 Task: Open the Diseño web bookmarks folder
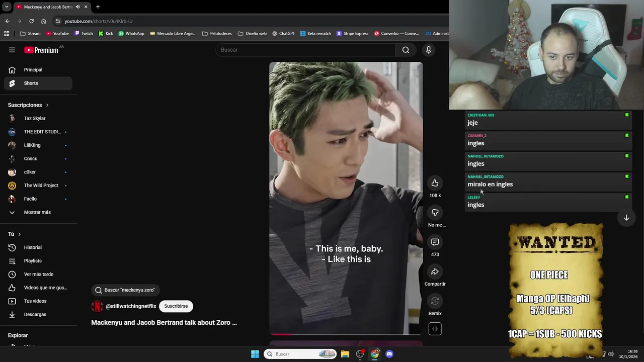pos(252,34)
